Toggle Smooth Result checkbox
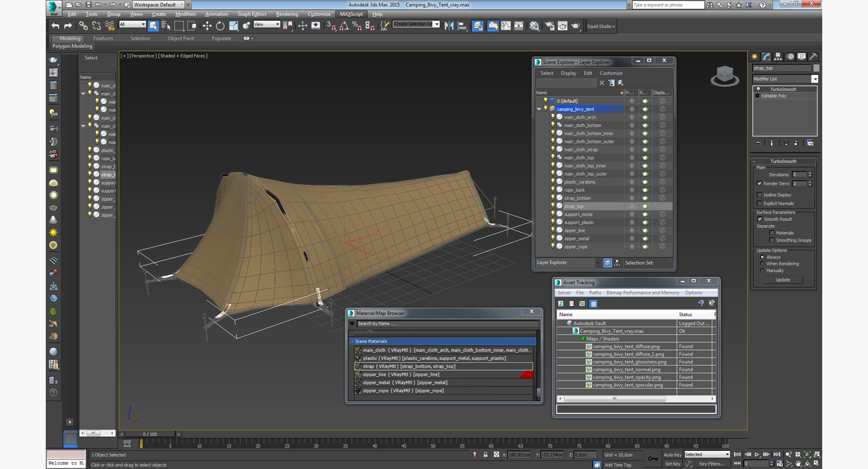 point(759,219)
